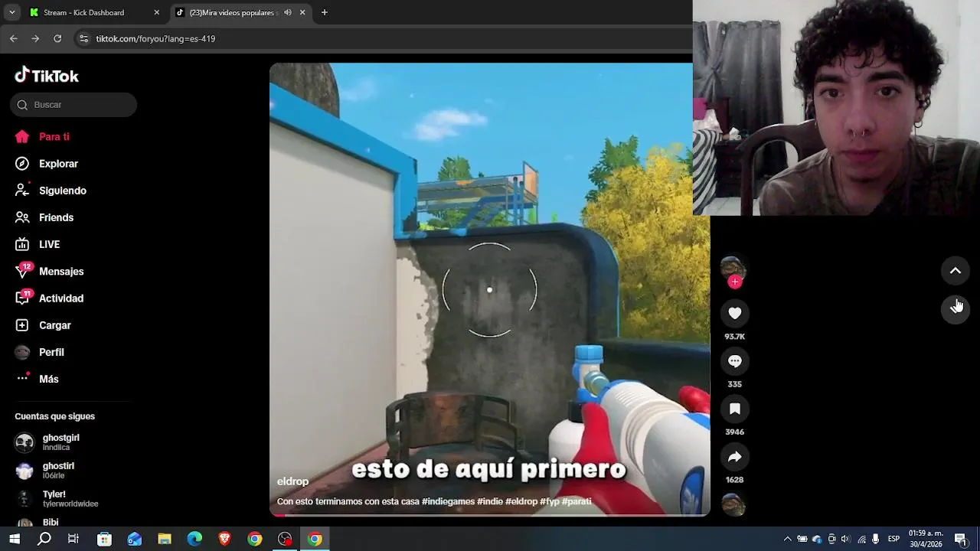The image size is (980, 551).
Task: Open Brave browser from taskbar
Action: click(x=224, y=539)
